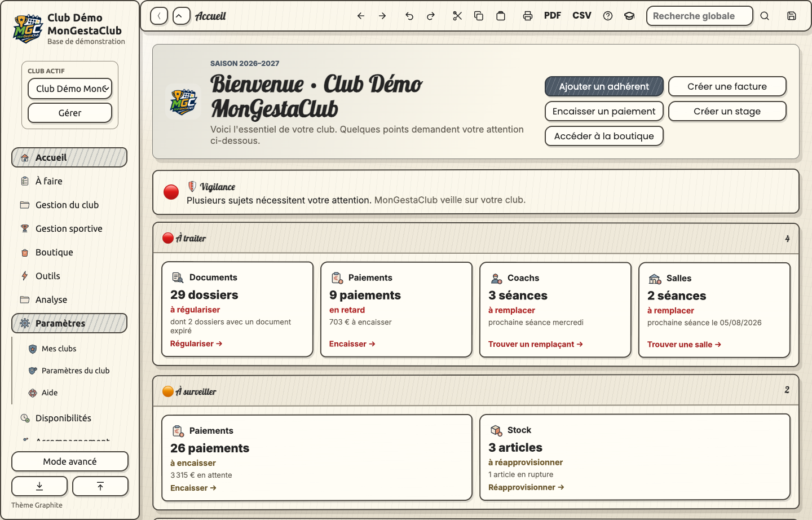Focus the Recherche globale search field
Screen dimensions: 812x520
coord(700,16)
